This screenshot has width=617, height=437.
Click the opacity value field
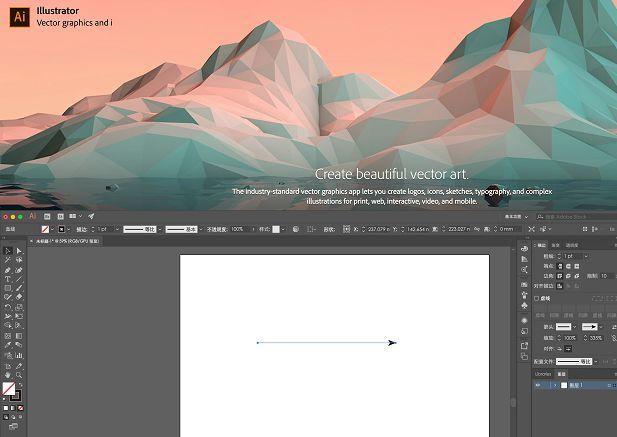coord(240,229)
